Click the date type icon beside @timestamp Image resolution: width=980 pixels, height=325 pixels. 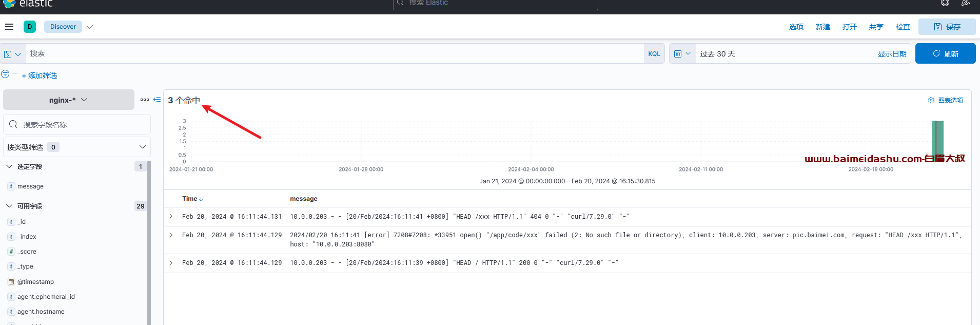(x=11, y=282)
